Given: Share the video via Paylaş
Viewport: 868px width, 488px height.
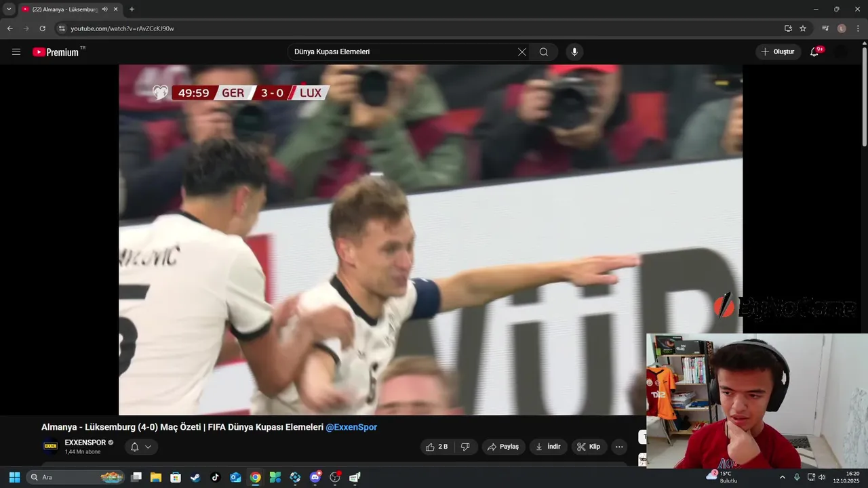Looking at the screenshot, I should [x=503, y=447].
